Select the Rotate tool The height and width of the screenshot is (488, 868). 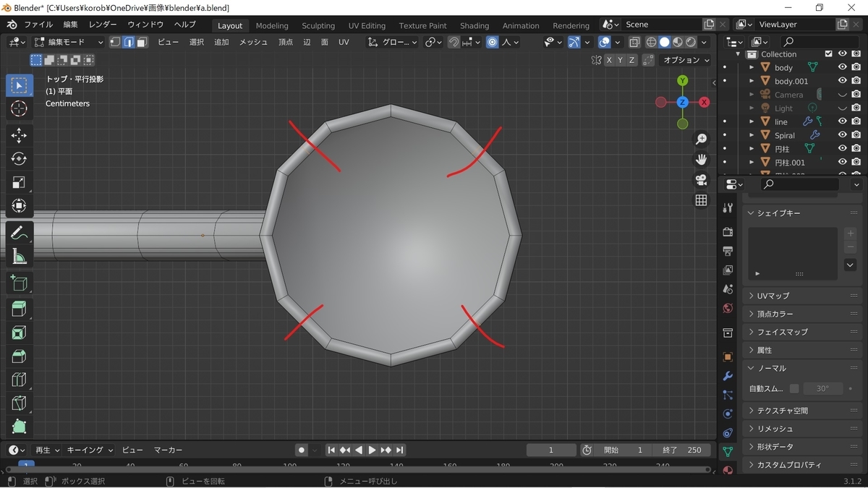click(x=19, y=159)
